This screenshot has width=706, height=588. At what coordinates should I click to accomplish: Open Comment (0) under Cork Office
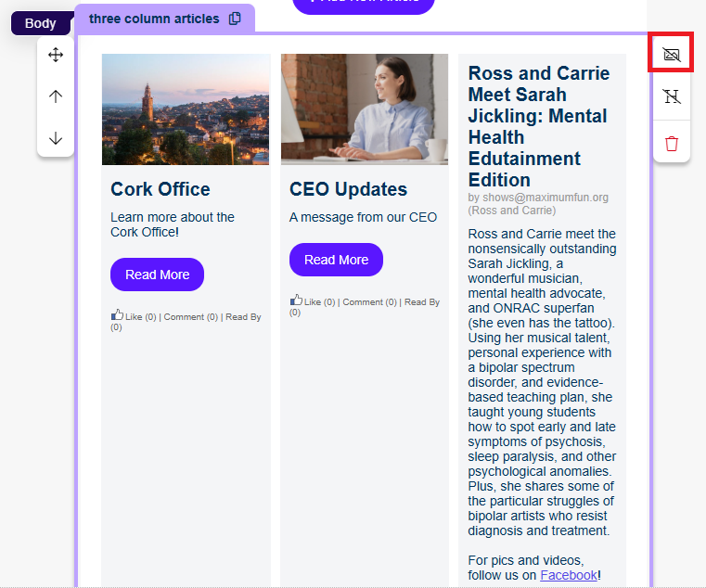[190, 317]
